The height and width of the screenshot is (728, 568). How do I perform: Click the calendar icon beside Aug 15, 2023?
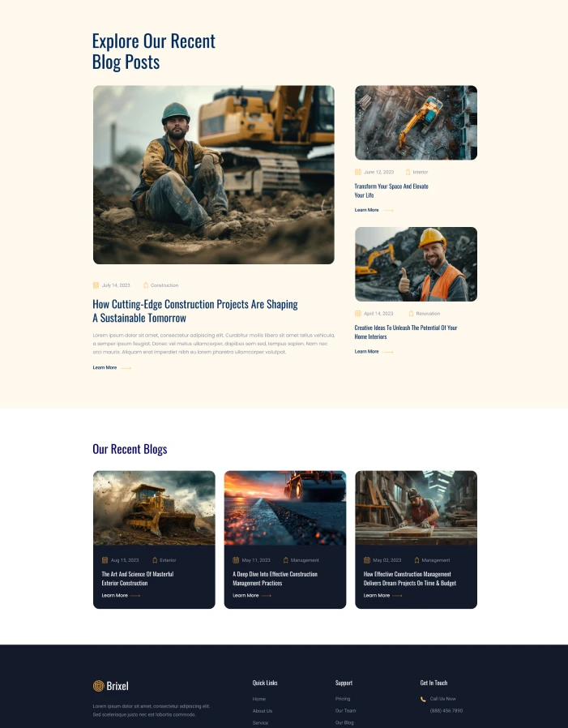(105, 560)
